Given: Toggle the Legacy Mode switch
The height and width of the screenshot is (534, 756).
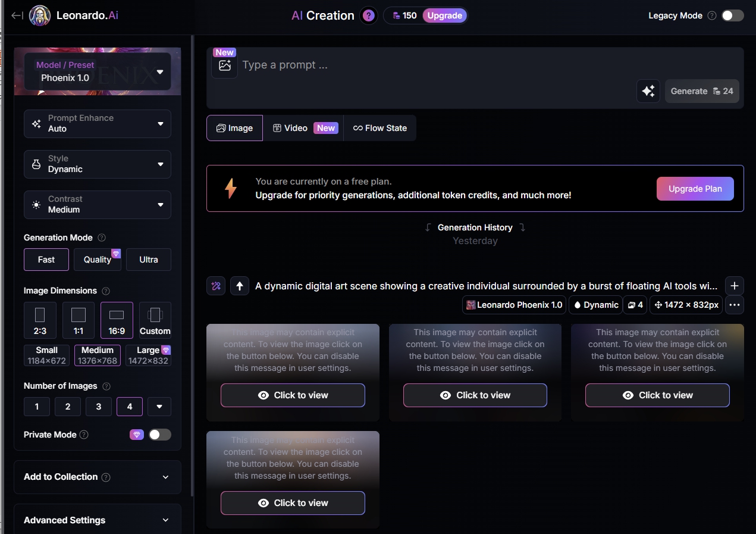Looking at the screenshot, I should pyautogui.click(x=733, y=15).
